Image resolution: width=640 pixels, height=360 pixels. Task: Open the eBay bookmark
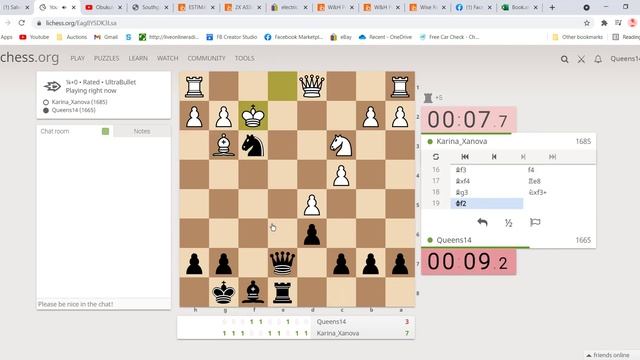341,37
